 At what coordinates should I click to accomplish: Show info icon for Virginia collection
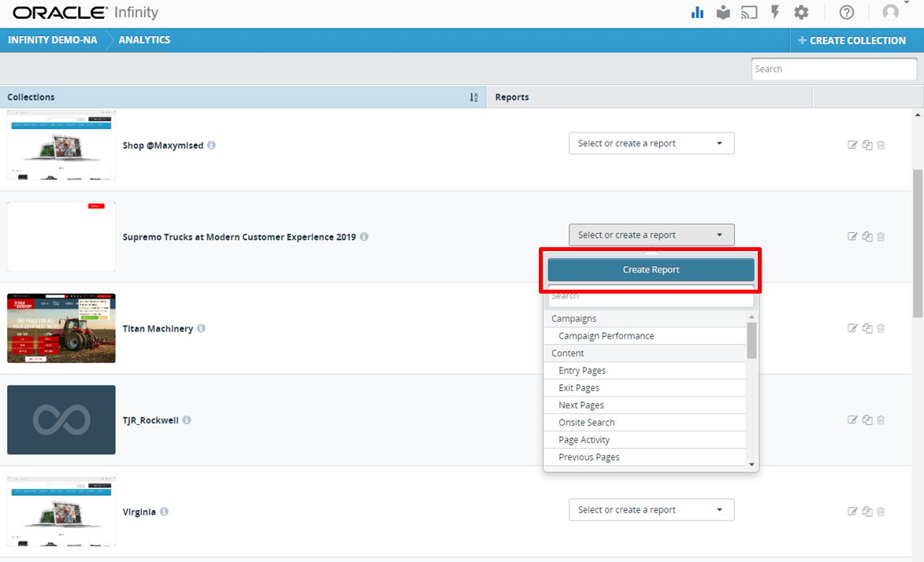(x=165, y=512)
